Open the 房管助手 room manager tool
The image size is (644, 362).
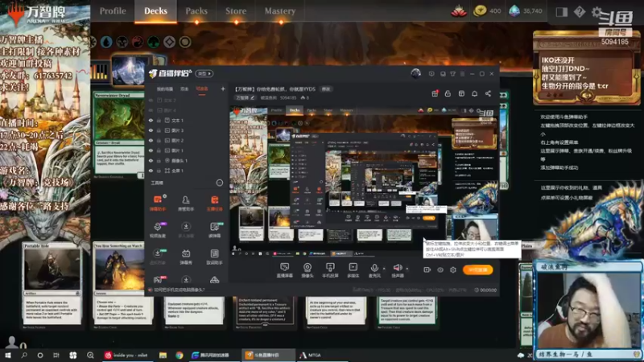[186, 203]
